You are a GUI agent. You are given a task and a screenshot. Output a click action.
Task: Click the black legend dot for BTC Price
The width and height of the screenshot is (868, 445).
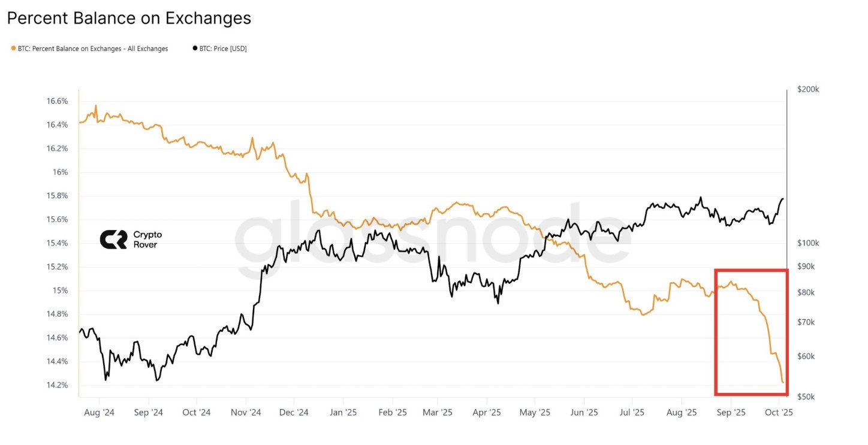pyautogui.click(x=194, y=49)
